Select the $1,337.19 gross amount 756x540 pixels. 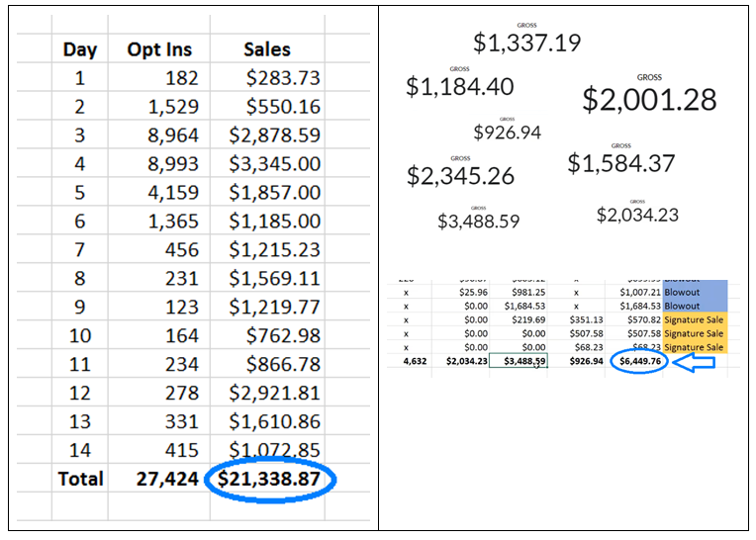click(526, 43)
